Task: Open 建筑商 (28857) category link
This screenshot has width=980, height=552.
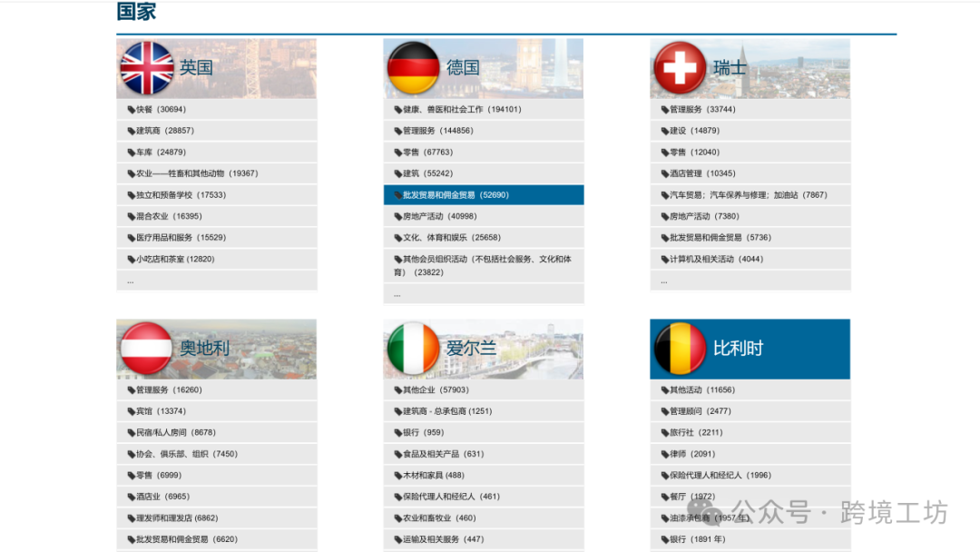Action: click(164, 131)
